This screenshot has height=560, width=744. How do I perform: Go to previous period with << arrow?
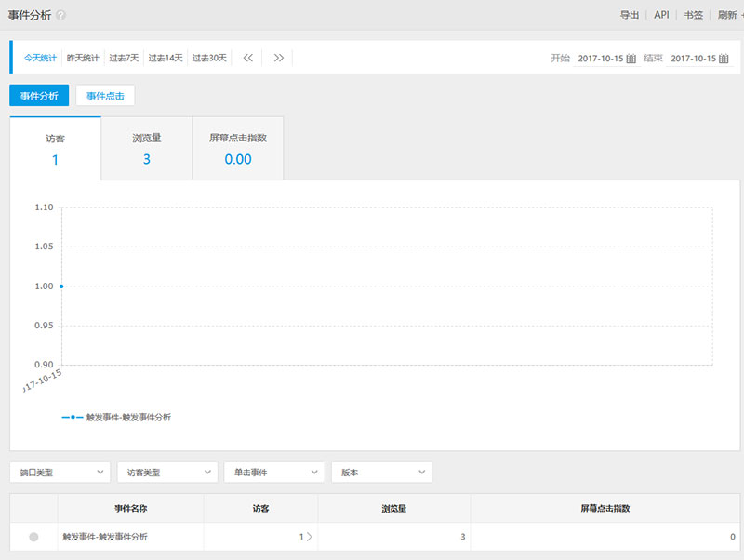point(247,58)
